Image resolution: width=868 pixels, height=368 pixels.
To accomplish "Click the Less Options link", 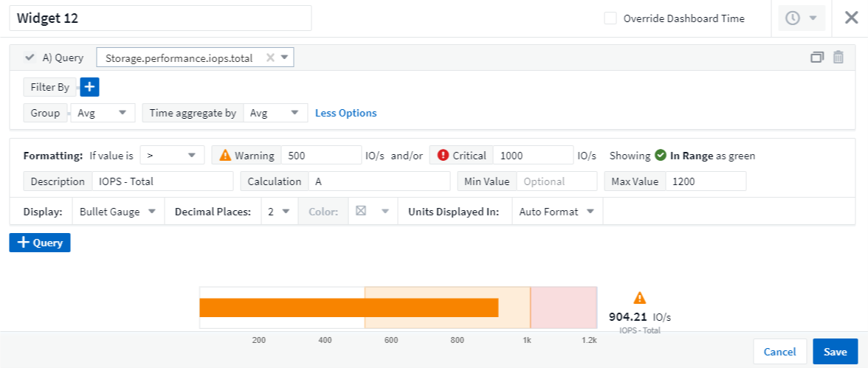I will click(x=345, y=113).
